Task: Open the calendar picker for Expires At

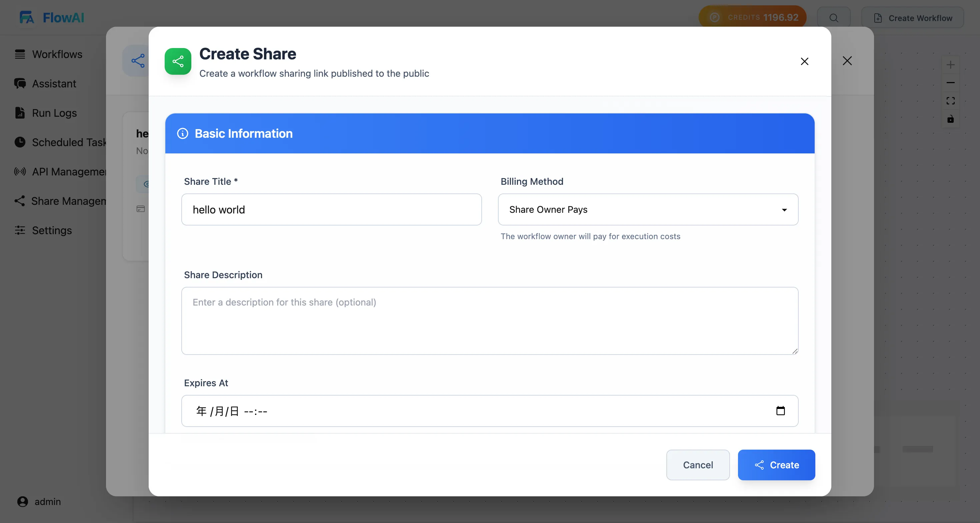Action: 781,411
